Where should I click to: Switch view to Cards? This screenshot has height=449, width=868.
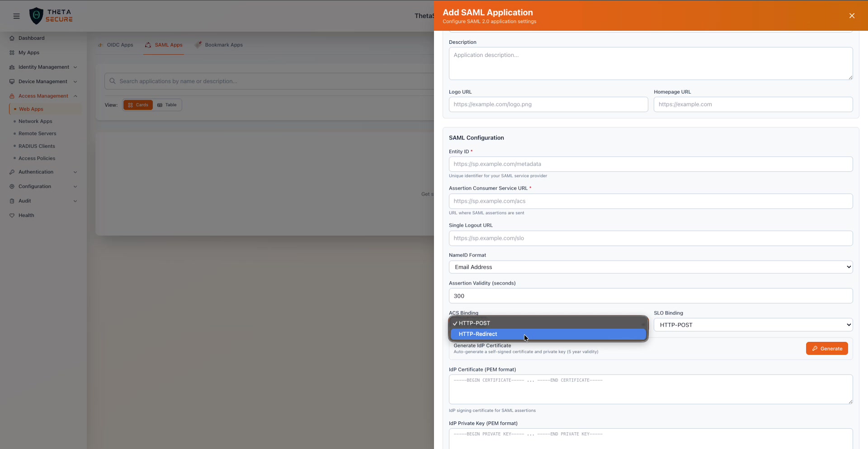(138, 105)
